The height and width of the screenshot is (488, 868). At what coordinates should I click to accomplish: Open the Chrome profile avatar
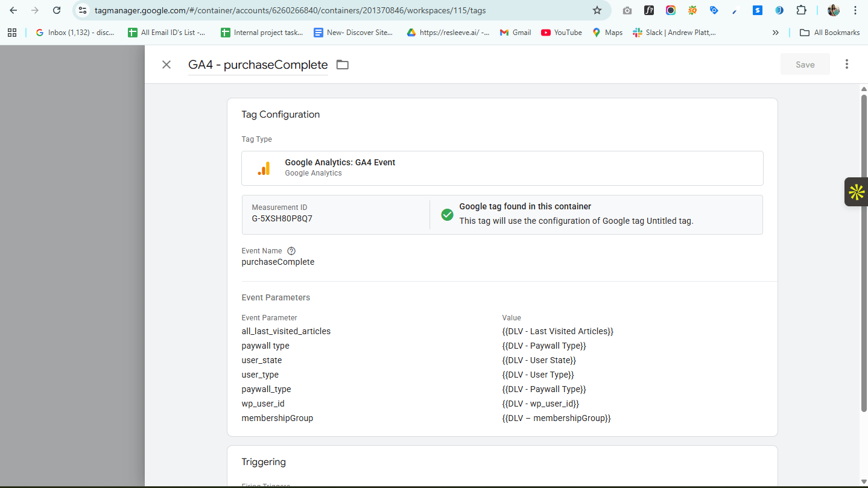click(834, 10)
